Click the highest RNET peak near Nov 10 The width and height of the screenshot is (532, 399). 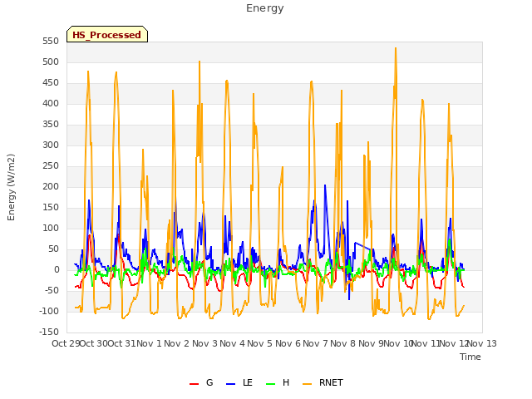coord(396,48)
